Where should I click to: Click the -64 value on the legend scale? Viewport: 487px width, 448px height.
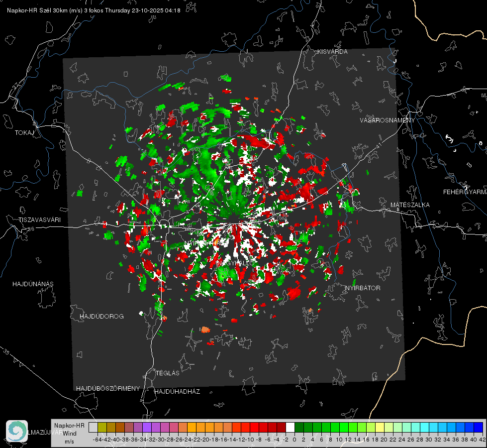click(x=97, y=440)
